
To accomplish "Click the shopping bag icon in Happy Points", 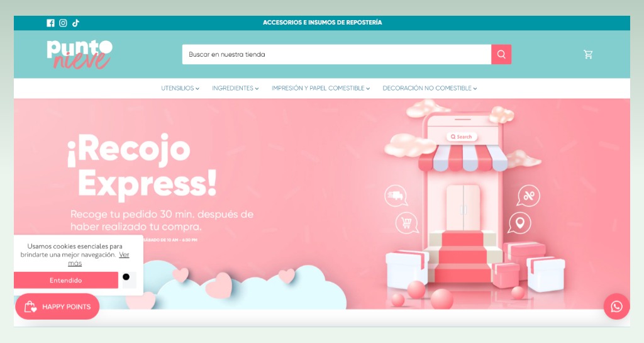I will [30, 306].
